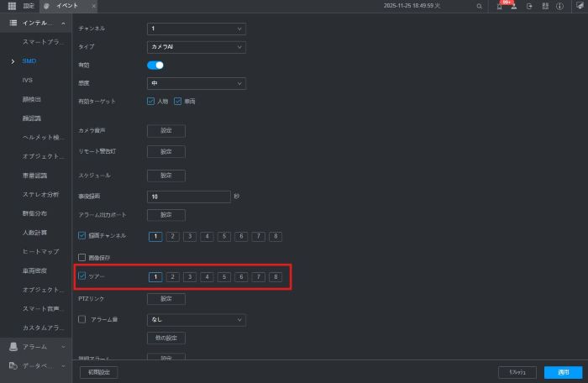Switch to the 設定 tab
The image size is (588, 383).
[29, 6]
